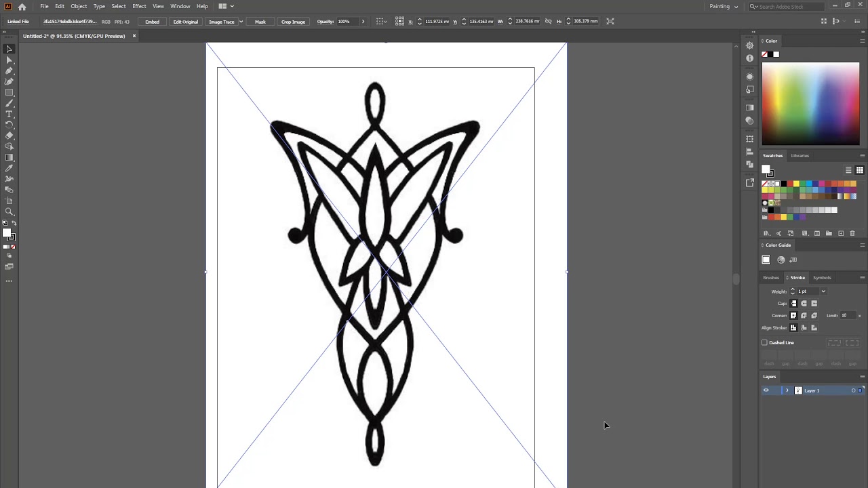Open the Transparency panel icon
Image resolution: width=868 pixels, height=488 pixels.
click(x=749, y=121)
